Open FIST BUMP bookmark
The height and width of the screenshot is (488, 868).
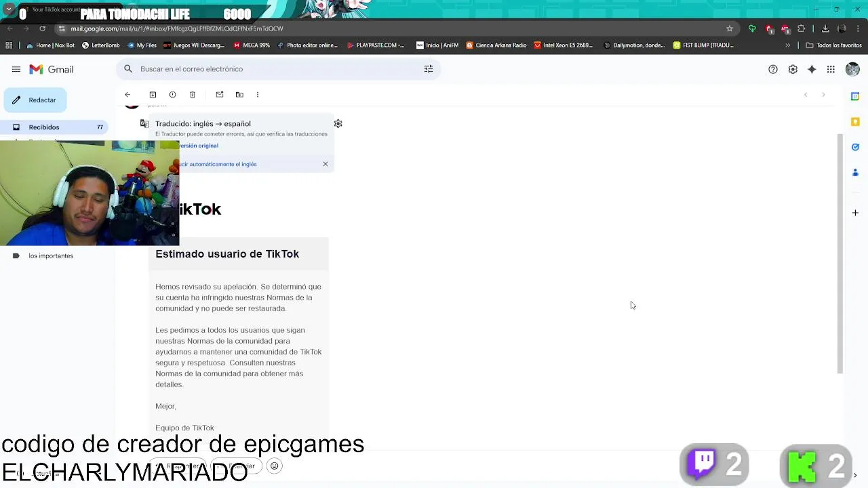pos(704,45)
